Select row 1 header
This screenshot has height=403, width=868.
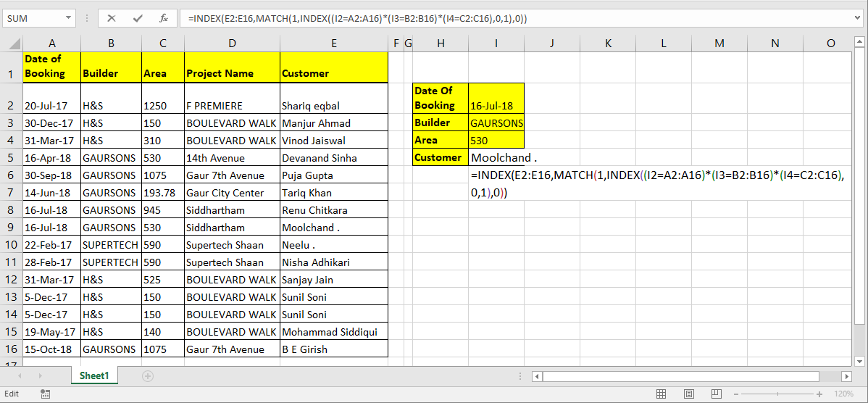pyautogui.click(x=11, y=67)
